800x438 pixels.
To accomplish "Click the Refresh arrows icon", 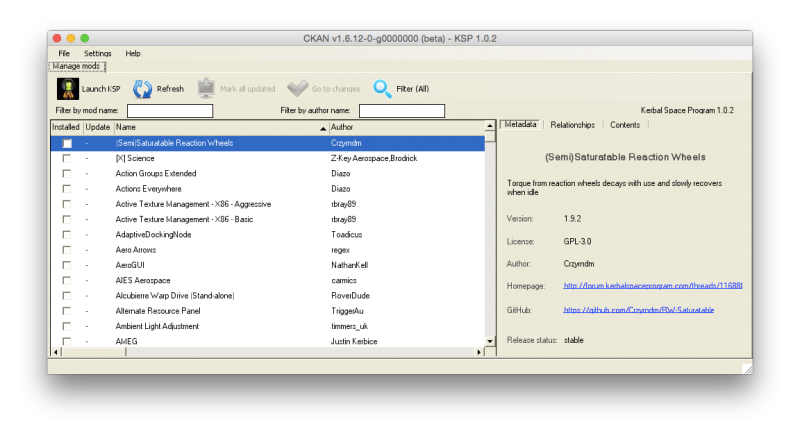I will tap(143, 89).
